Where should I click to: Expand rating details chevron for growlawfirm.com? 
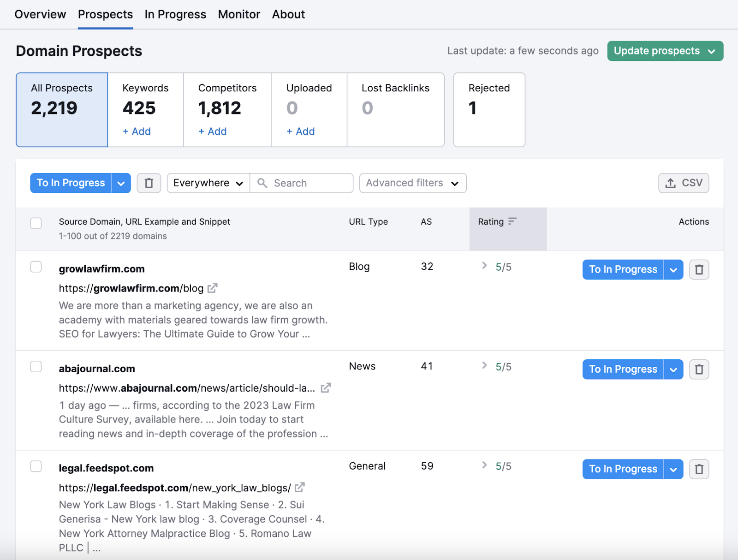pos(484,266)
